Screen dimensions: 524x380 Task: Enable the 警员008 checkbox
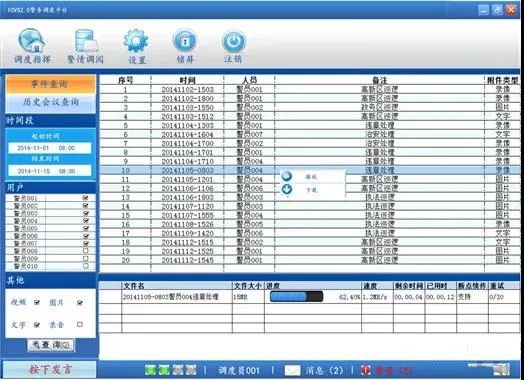click(86, 251)
